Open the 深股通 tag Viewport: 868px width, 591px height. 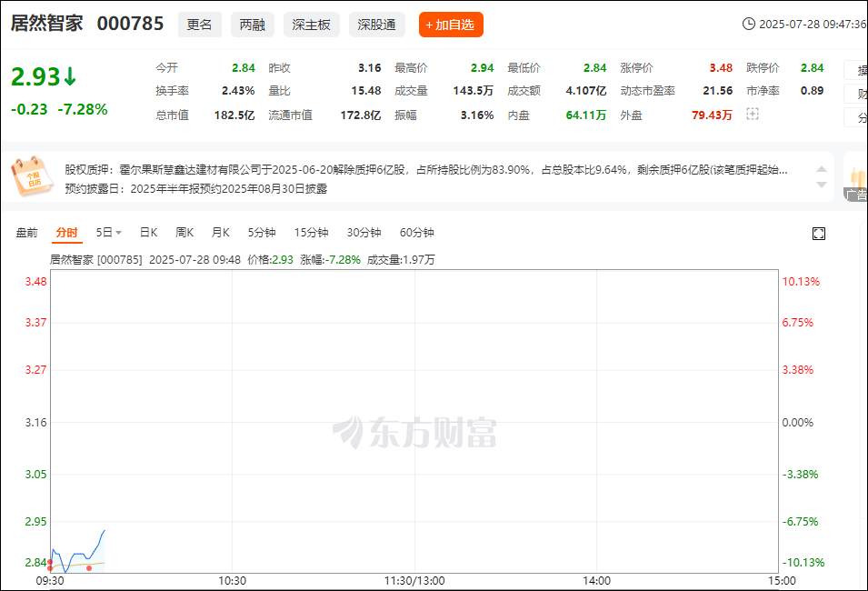click(x=376, y=25)
